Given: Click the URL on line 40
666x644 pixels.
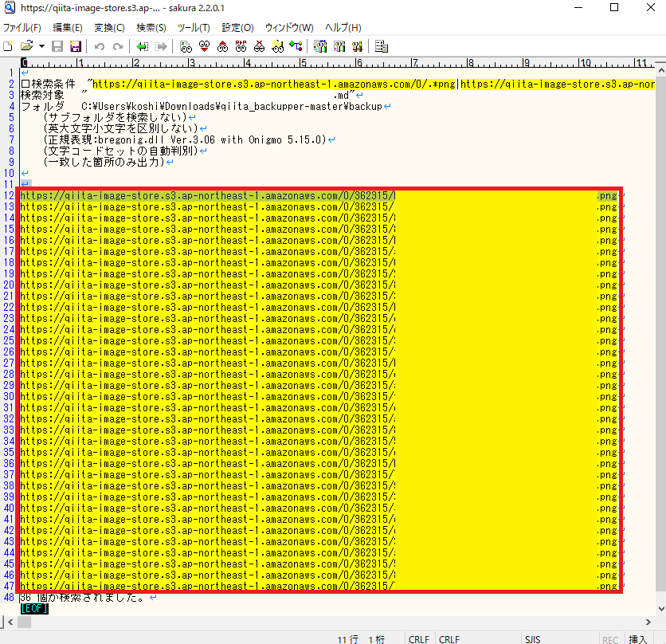Looking at the screenshot, I should (319, 508).
